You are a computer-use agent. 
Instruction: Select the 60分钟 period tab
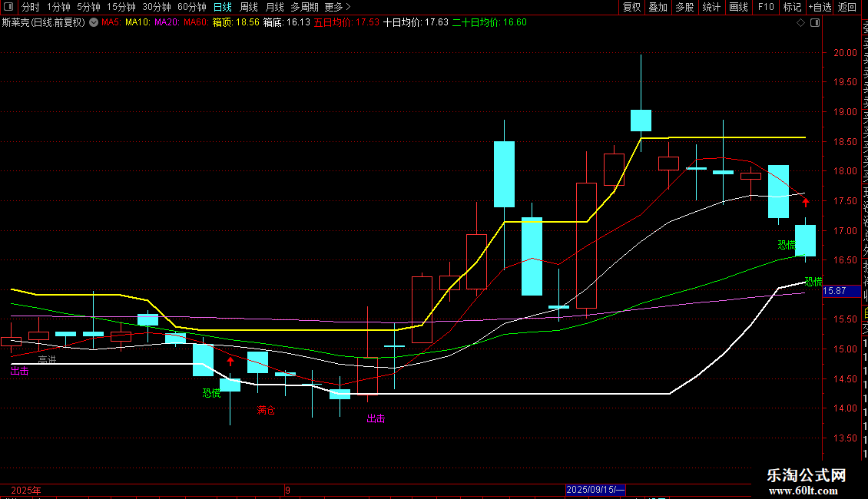point(192,7)
